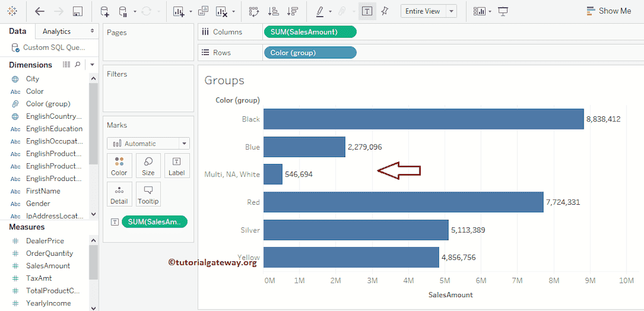The height and width of the screenshot is (311, 644).
Task: View data grid icon in Dimensions
Action: click(x=67, y=65)
